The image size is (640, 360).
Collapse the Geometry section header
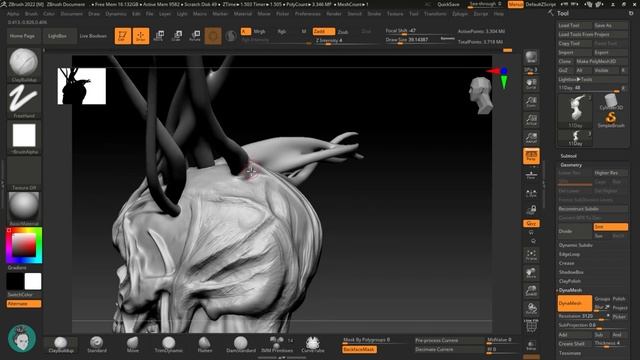571,165
